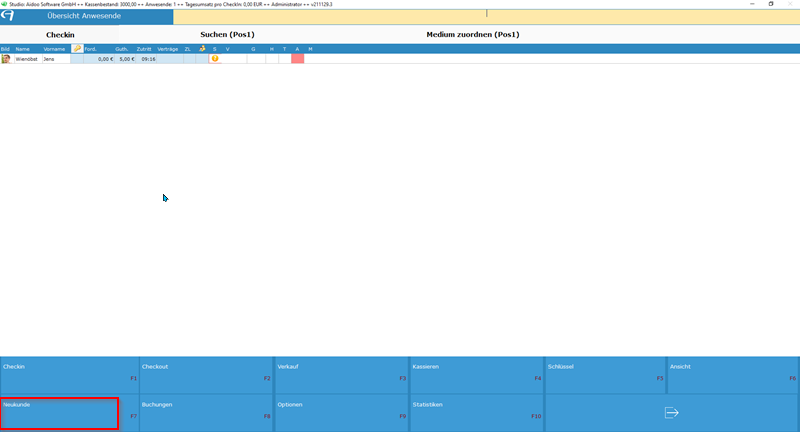The width and height of the screenshot is (800, 432).
Task: Click the Übersicht Anwesende header
Action: (x=84, y=16)
